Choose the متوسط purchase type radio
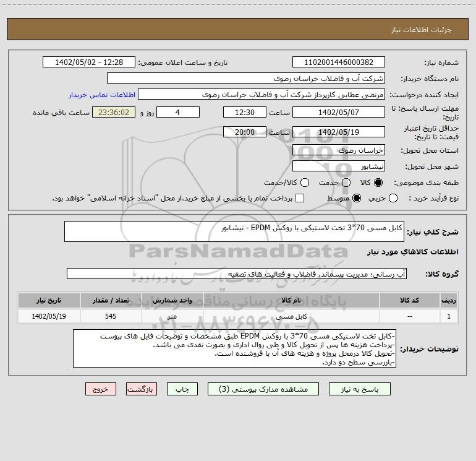476x461 pixels. (x=357, y=198)
